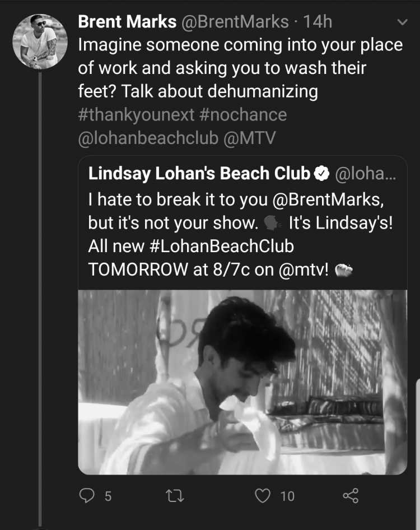Click Lindsay Lohan's Beach Club verified badge

click(x=321, y=174)
